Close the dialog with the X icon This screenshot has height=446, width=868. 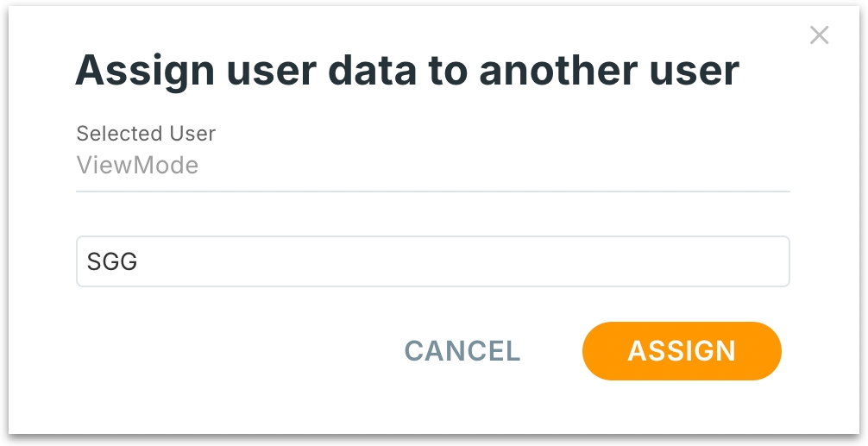[819, 35]
